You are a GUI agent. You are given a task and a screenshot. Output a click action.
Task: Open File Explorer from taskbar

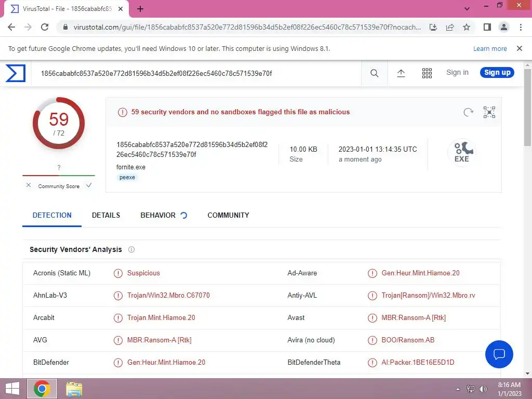click(x=74, y=389)
